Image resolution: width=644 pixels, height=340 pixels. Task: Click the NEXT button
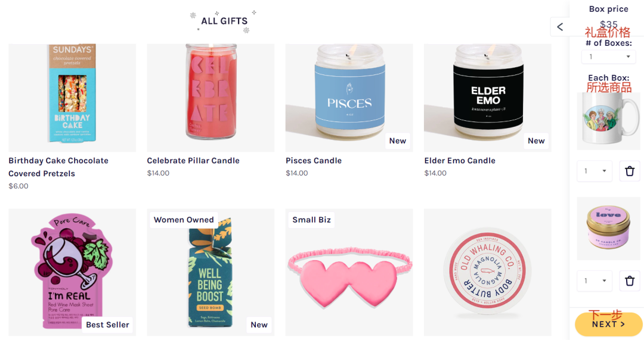(x=608, y=324)
